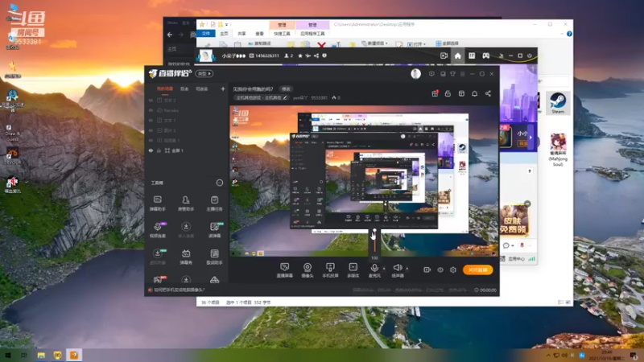Collapse the toolbox section with circle button
The height and width of the screenshot is (362, 644).
[220, 183]
